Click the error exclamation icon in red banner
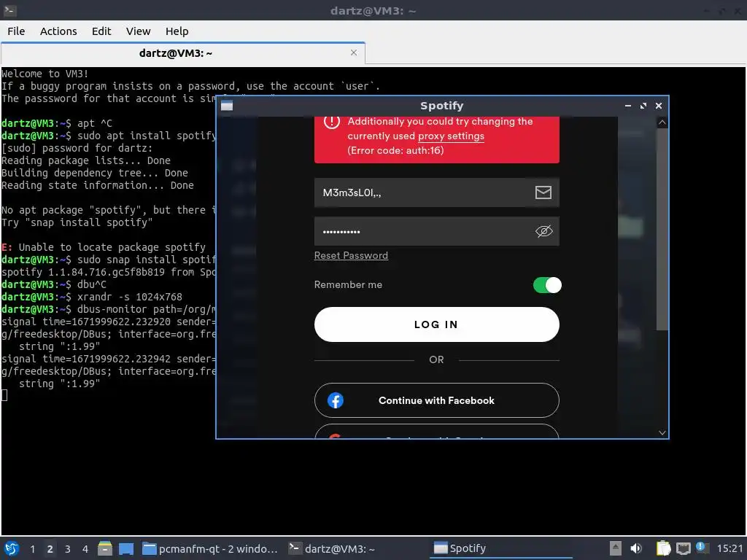The image size is (747, 560). 332,122
